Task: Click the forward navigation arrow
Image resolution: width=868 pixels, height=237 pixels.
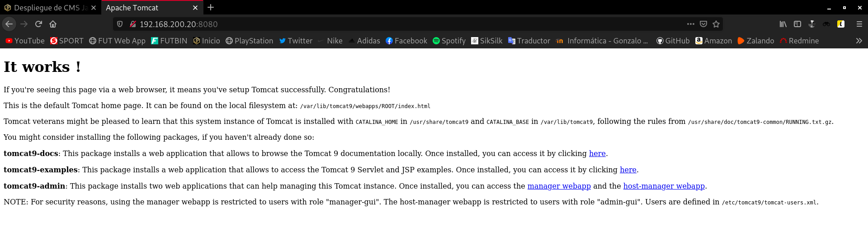Action: pyautogui.click(x=24, y=24)
